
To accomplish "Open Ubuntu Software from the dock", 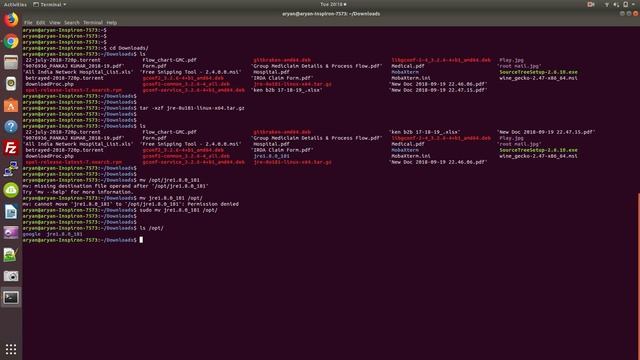I will [11, 105].
